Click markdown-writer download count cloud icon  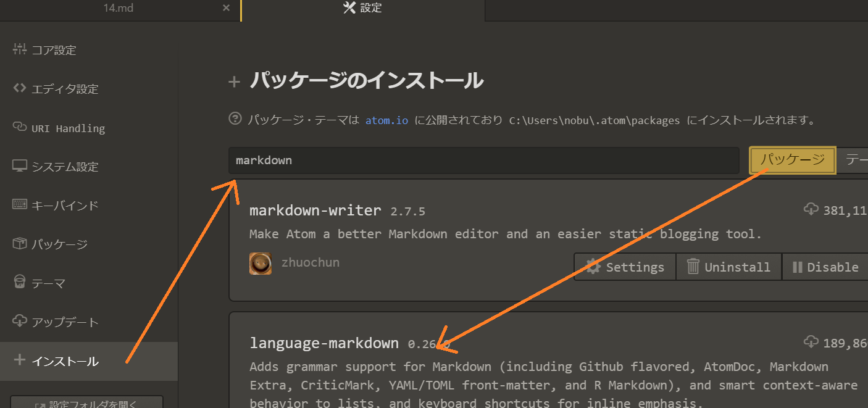811,210
